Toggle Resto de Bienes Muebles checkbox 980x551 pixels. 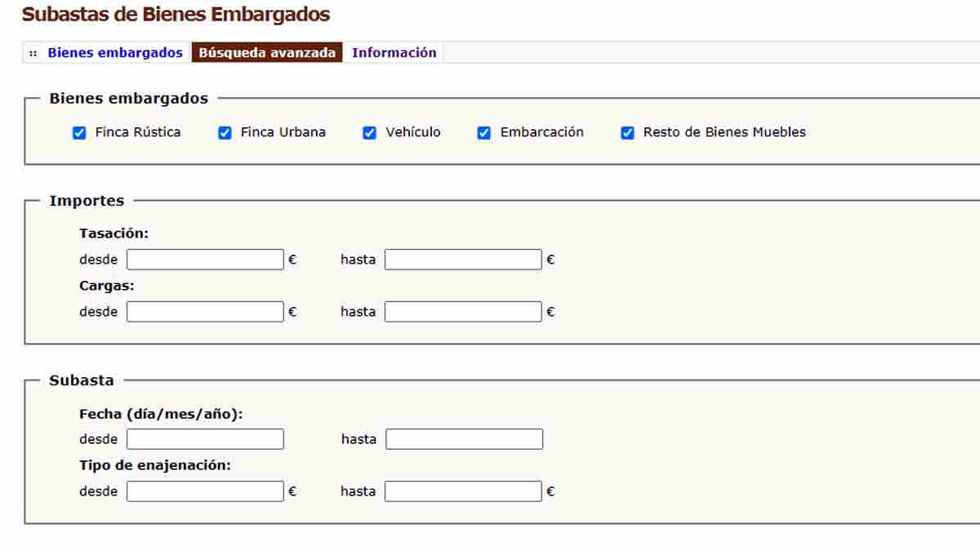click(627, 132)
